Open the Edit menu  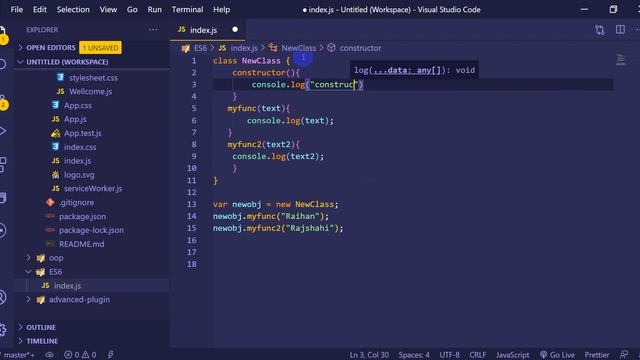40,9
